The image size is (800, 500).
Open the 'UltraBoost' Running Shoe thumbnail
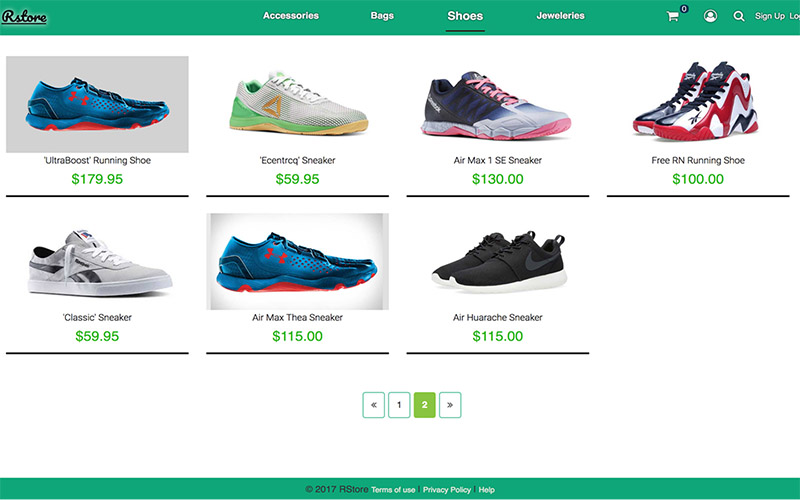[x=97, y=104]
